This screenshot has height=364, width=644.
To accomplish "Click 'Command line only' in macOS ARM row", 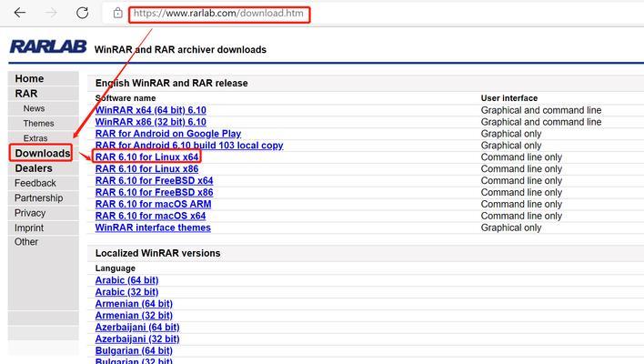I will click(521, 204).
